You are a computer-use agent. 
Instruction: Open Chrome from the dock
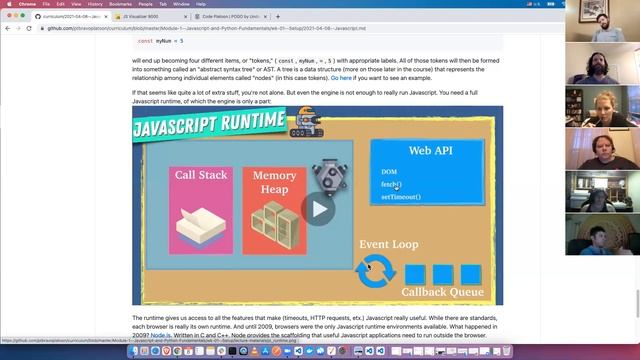(x=177, y=351)
